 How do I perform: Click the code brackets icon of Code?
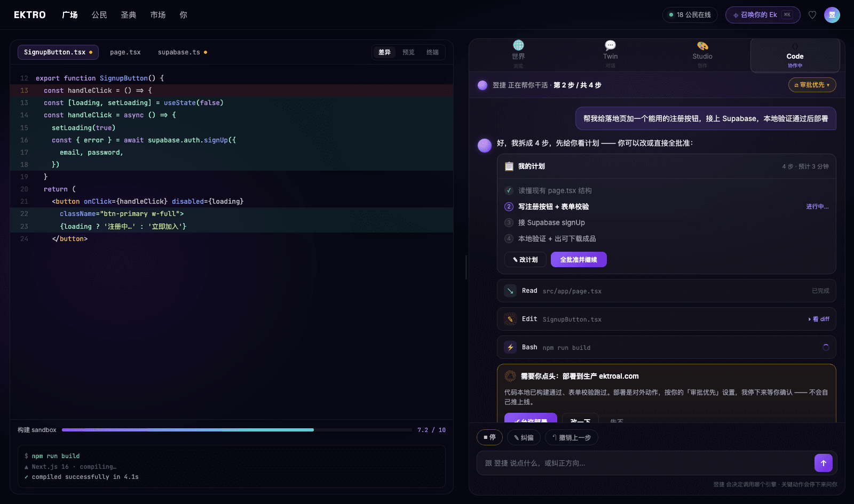coord(795,46)
